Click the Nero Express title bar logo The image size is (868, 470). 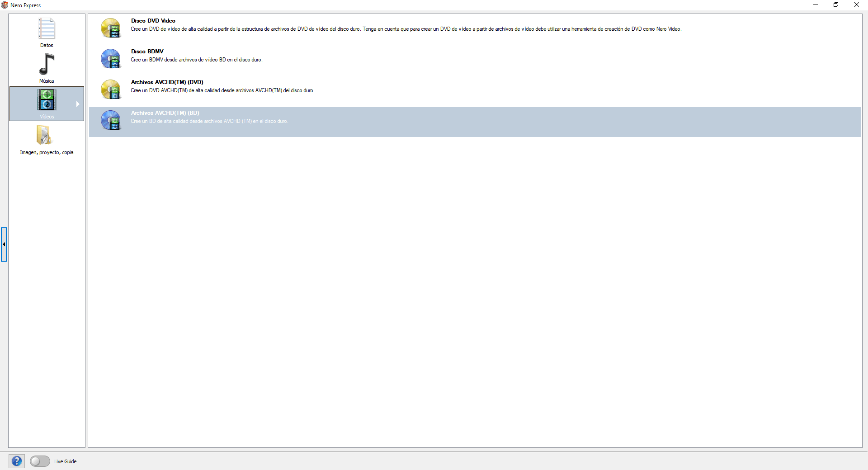[5, 5]
